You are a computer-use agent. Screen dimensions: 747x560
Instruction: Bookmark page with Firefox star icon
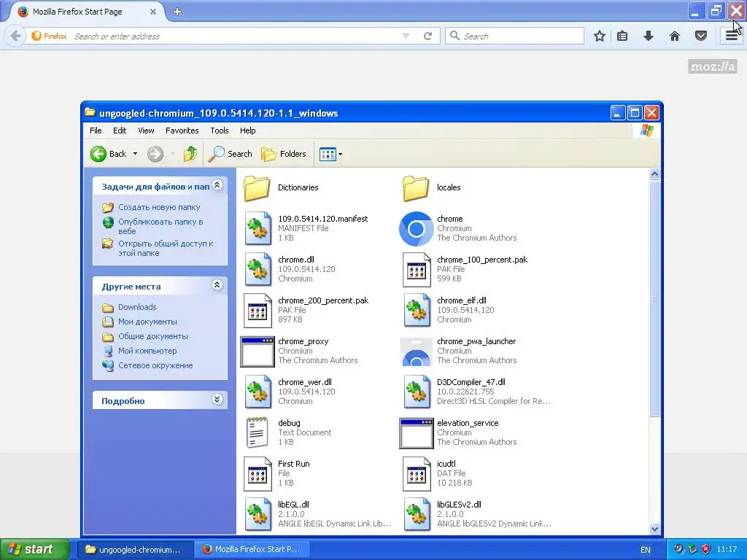pyautogui.click(x=600, y=36)
